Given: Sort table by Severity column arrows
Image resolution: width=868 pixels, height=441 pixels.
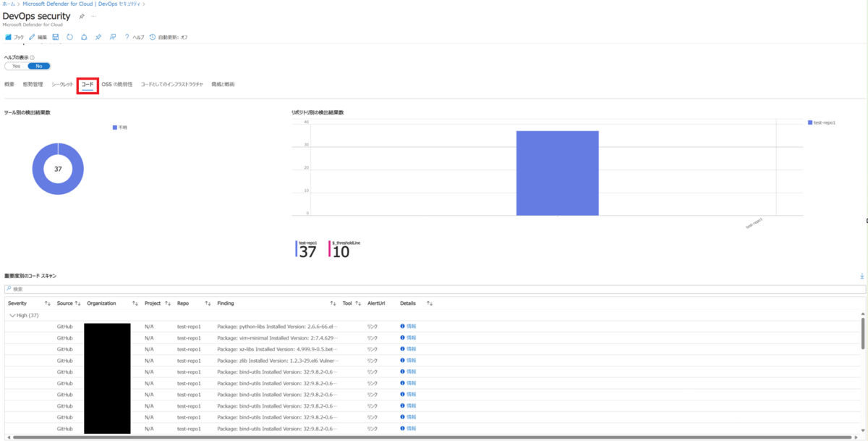Looking at the screenshot, I should [x=48, y=303].
